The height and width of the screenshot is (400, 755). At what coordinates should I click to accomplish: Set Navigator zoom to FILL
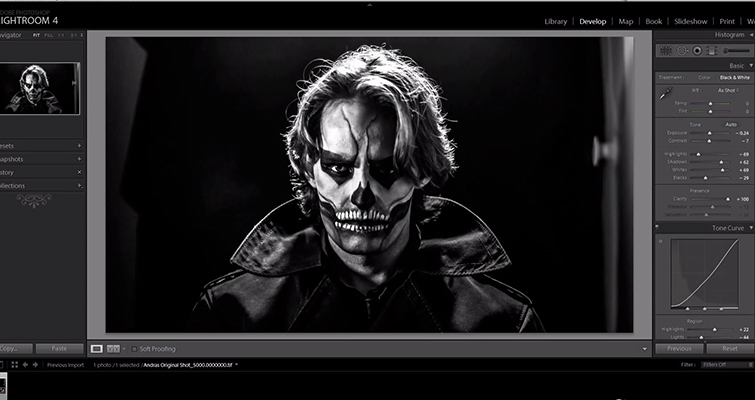(49, 35)
